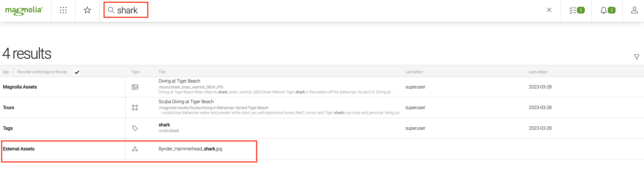The width and height of the screenshot is (644, 180).
Task: Open Bynder_Hammerhead_shark.jpg result
Action: pos(190,149)
